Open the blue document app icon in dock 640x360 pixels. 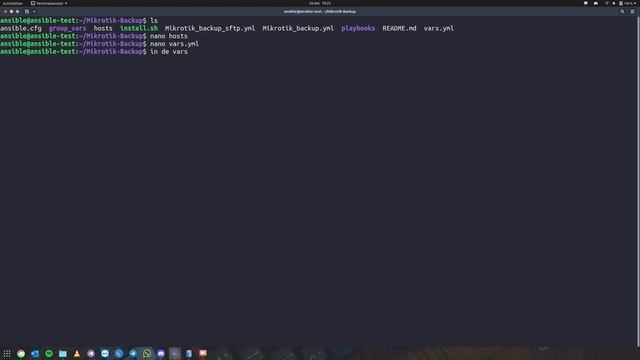point(189,353)
